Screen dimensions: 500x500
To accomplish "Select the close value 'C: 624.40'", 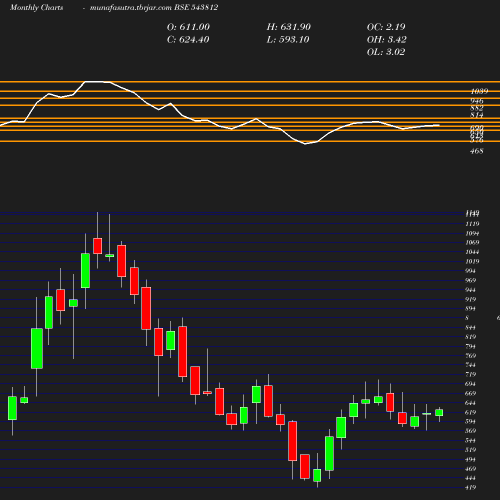I will [x=188, y=40].
